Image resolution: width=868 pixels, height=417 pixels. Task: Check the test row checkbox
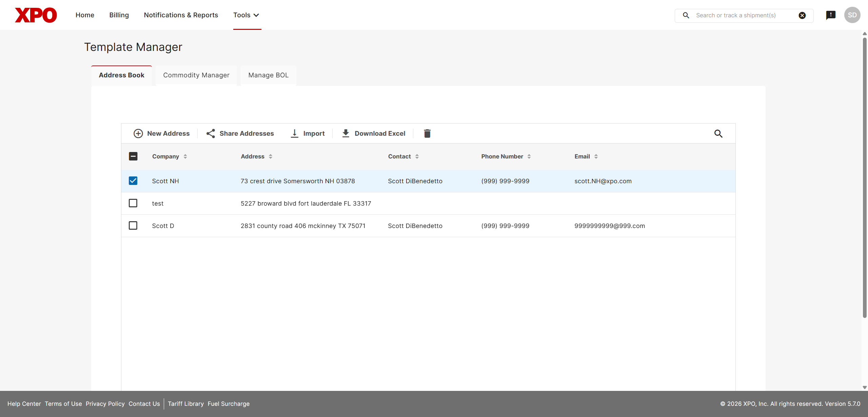[133, 203]
